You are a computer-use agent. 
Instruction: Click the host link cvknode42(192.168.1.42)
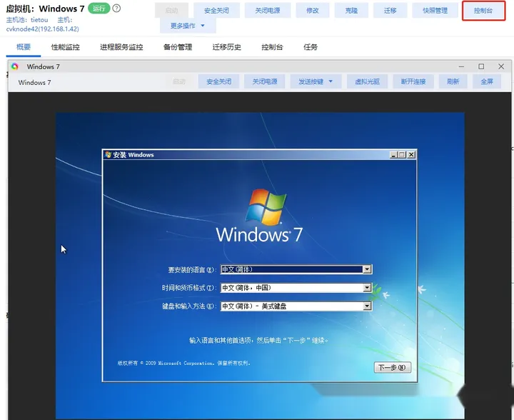(43, 29)
